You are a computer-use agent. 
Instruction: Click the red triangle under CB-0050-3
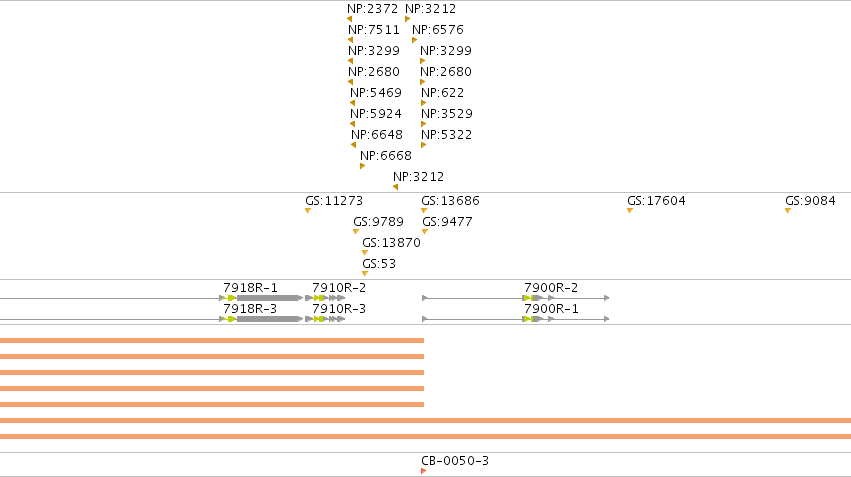click(x=423, y=471)
